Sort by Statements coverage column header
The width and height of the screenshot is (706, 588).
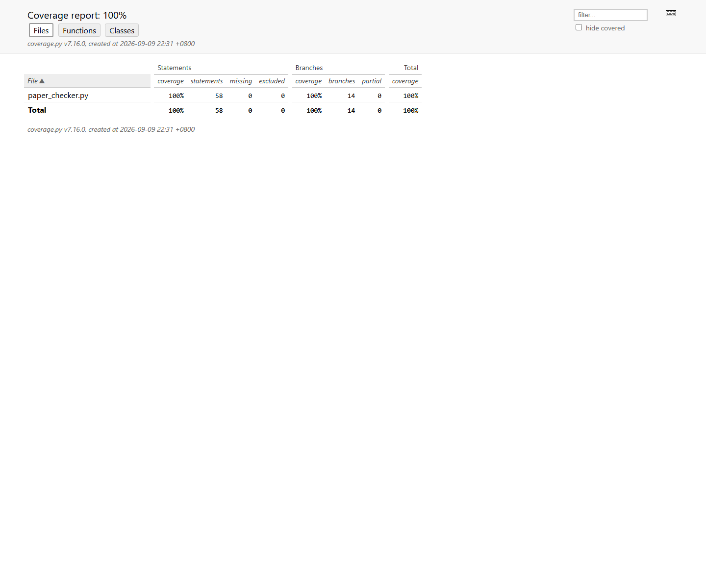click(171, 81)
